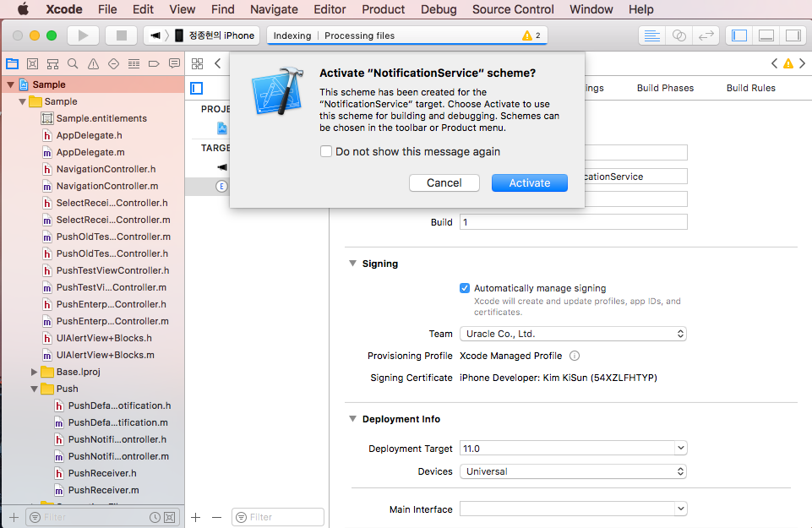Collapse the Signing section
This screenshot has height=528, width=812.
(352, 264)
